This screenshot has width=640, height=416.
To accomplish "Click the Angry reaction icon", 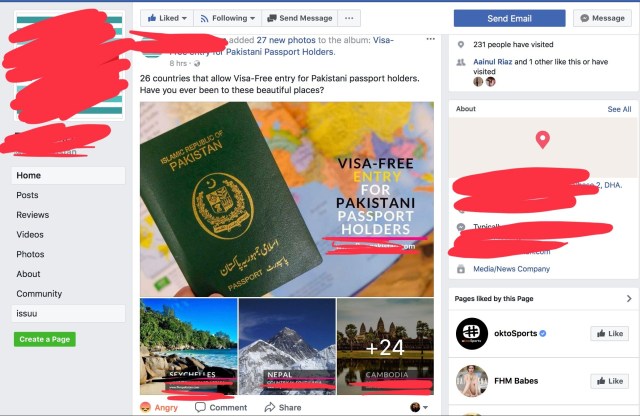I will click(145, 407).
